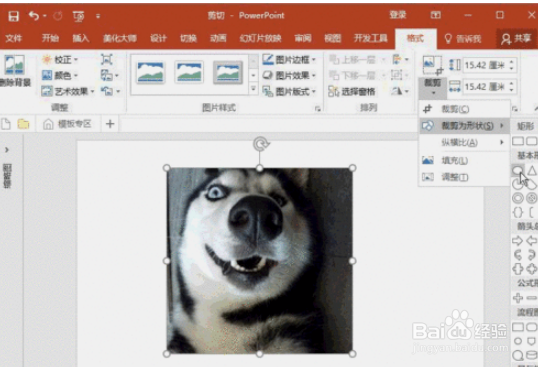Open picture styles dialog launcher
Image resolution: width=538 pixels, height=367 pixels.
coord(318,108)
